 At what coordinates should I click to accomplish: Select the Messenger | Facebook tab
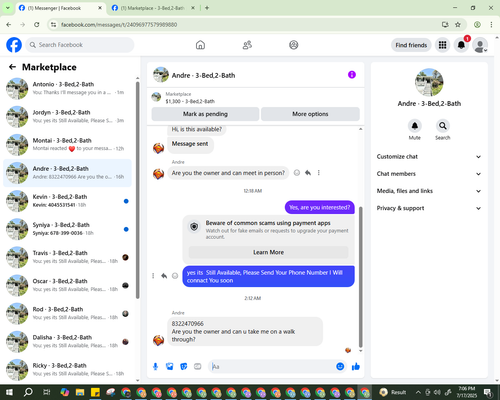(x=61, y=8)
